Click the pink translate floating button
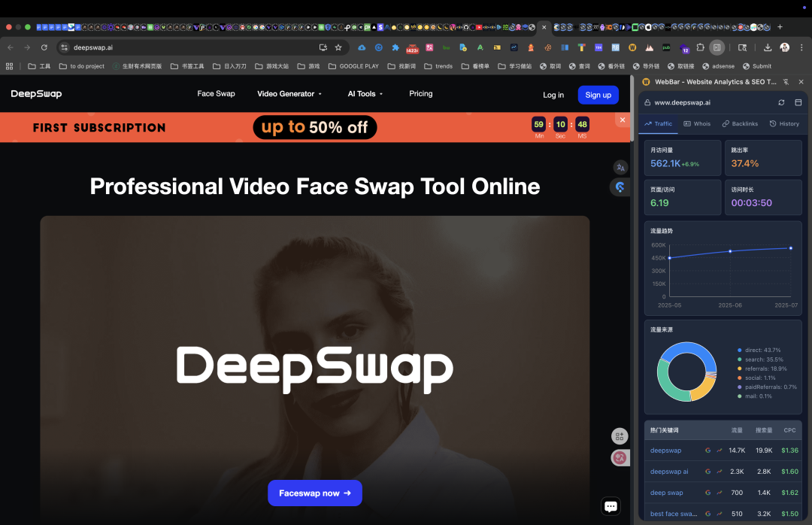The width and height of the screenshot is (812, 525). 620,457
